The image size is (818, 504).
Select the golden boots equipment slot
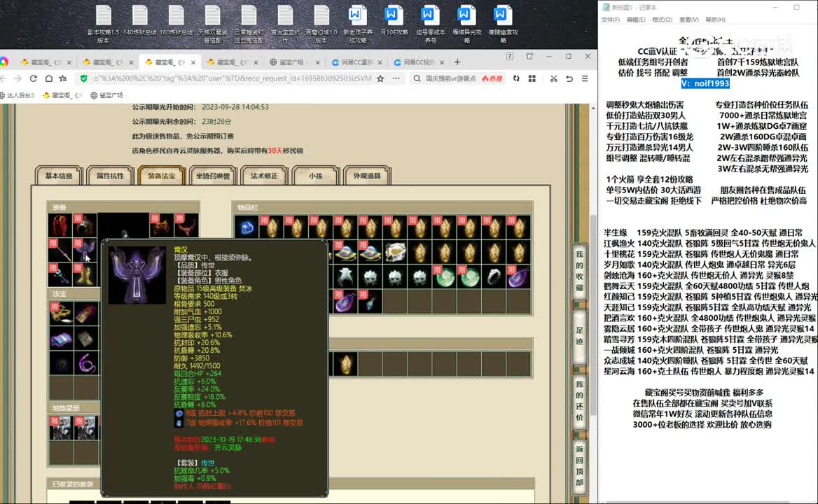click(85, 274)
